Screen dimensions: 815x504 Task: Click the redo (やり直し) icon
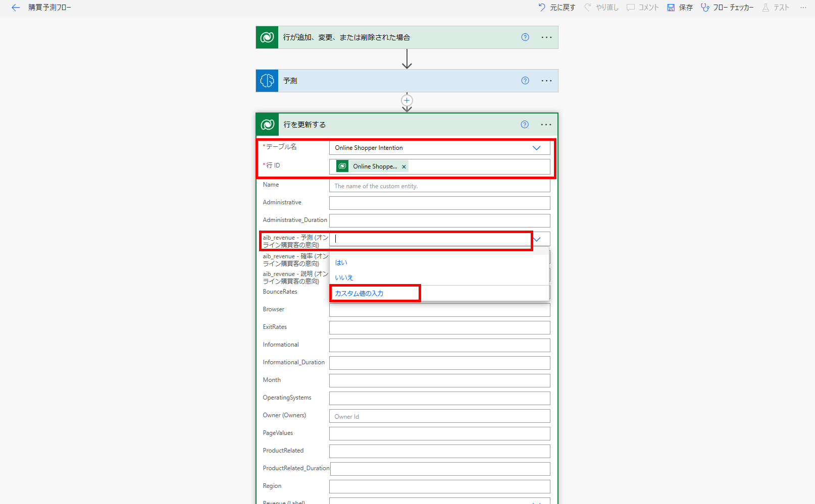click(588, 8)
